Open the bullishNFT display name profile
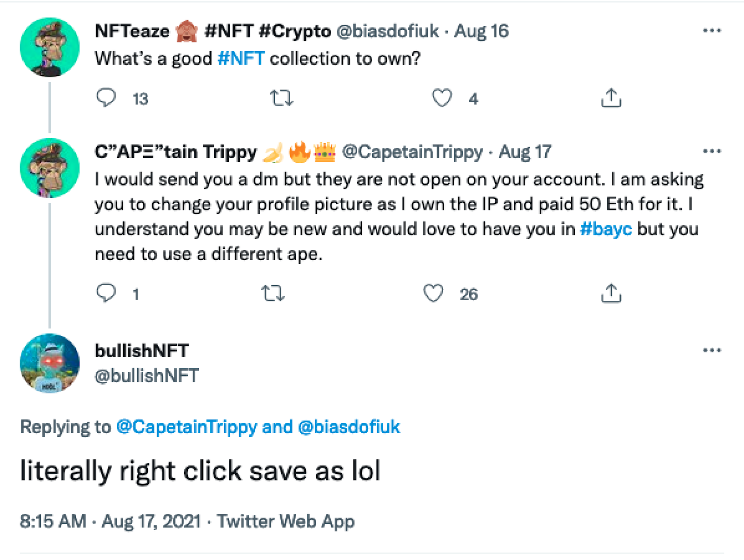744x560 pixels. click(142, 351)
